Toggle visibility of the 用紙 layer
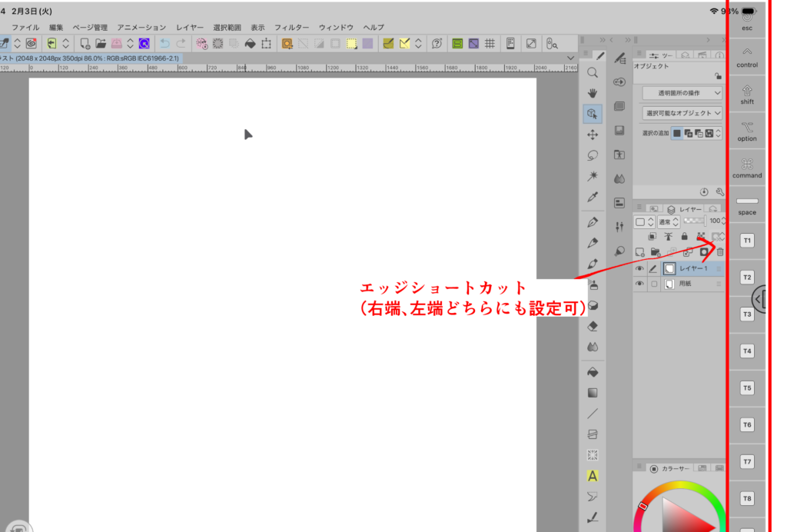This screenshot has width=787, height=532. pos(639,284)
